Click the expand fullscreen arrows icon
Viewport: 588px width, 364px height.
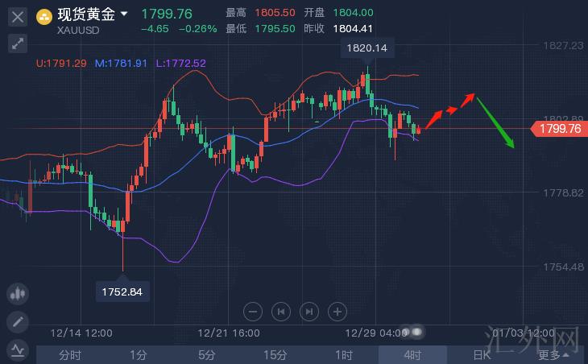[18, 43]
